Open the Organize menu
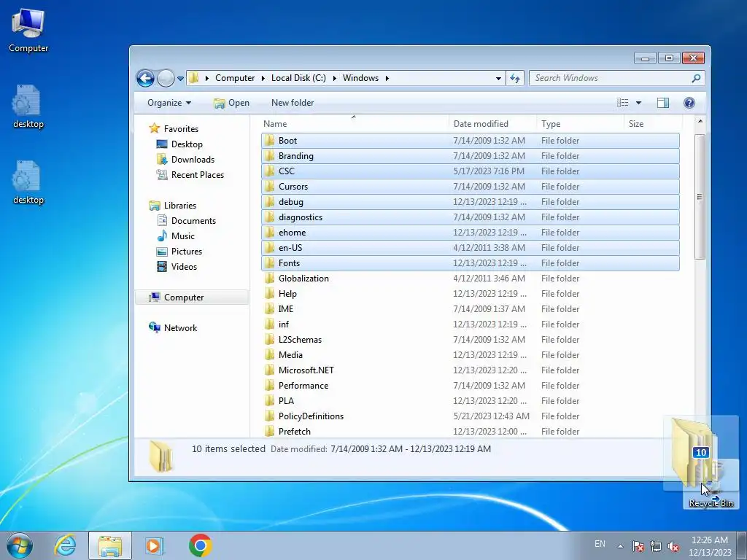 coord(169,103)
